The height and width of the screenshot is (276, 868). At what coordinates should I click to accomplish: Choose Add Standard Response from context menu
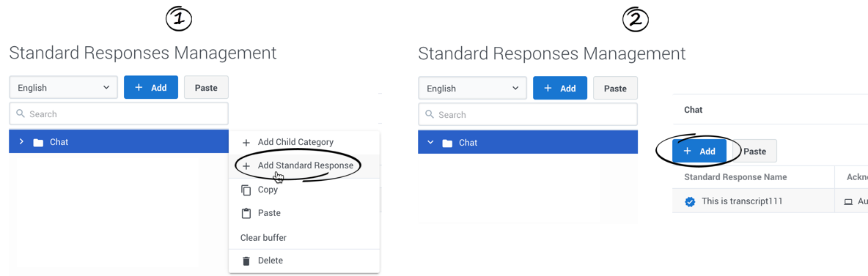(x=304, y=166)
